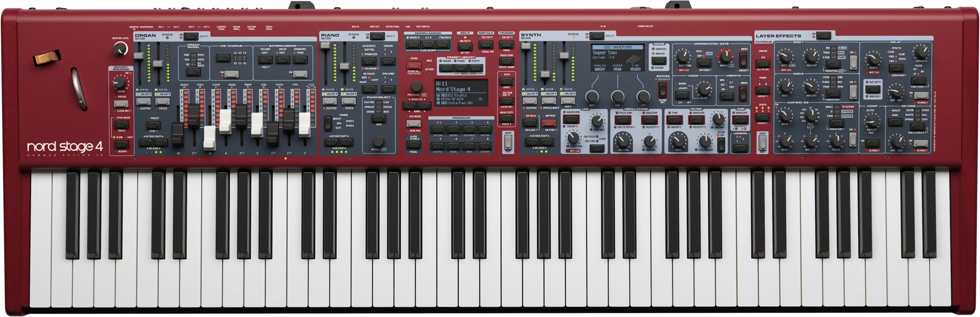The image size is (980, 317).
Task: Push the Vib/Chorus mode selector button
Action: [x=223, y=58]
